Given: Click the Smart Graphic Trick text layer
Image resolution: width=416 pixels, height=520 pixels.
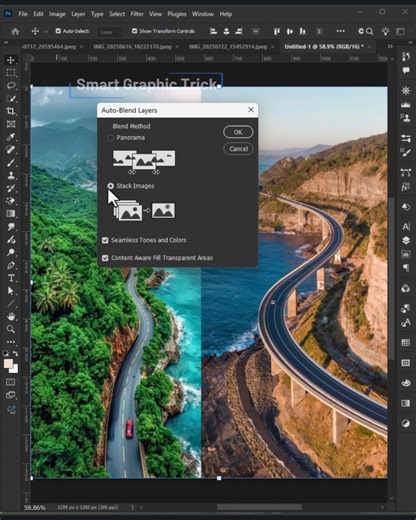Looking at the screenshot, I should pyautogui.click(x=146, y=84).
